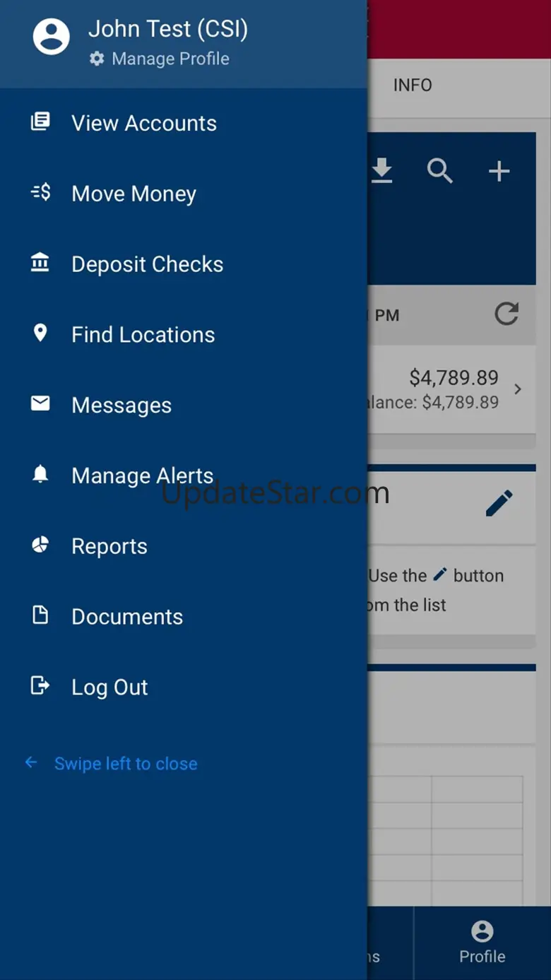
Task: Click the Reports pie chart icon
Action: tap(40, 545)
